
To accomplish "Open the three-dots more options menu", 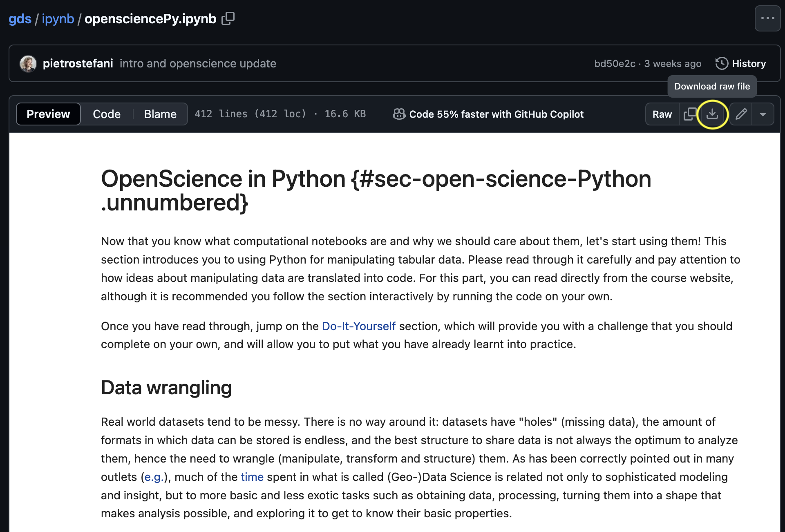I will point(767,18).
